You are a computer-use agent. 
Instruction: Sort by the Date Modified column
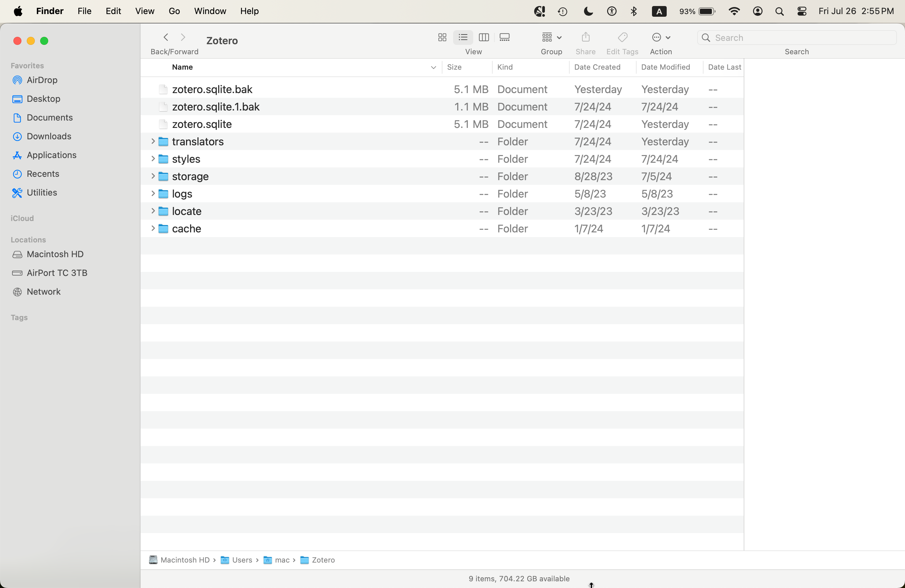[x=665, y=67]
